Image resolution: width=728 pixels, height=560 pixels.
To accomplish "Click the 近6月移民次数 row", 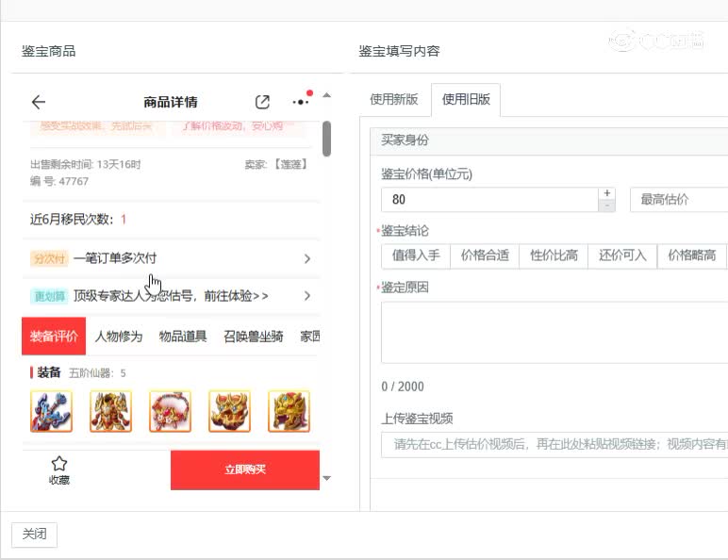I will [171, 219].
